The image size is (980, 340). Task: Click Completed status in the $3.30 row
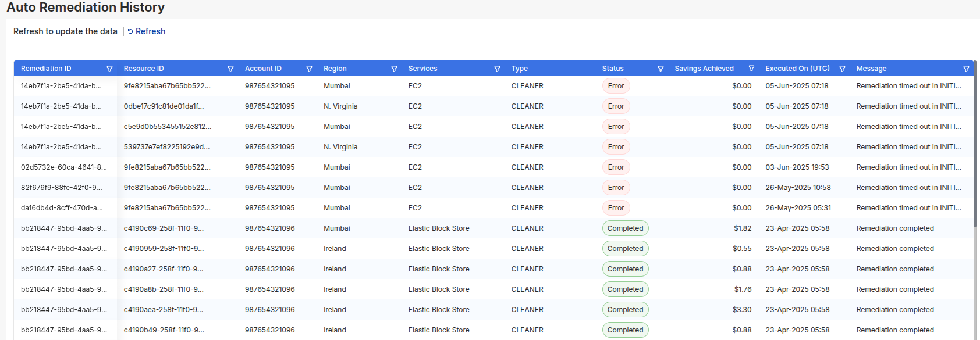point(625,310)
